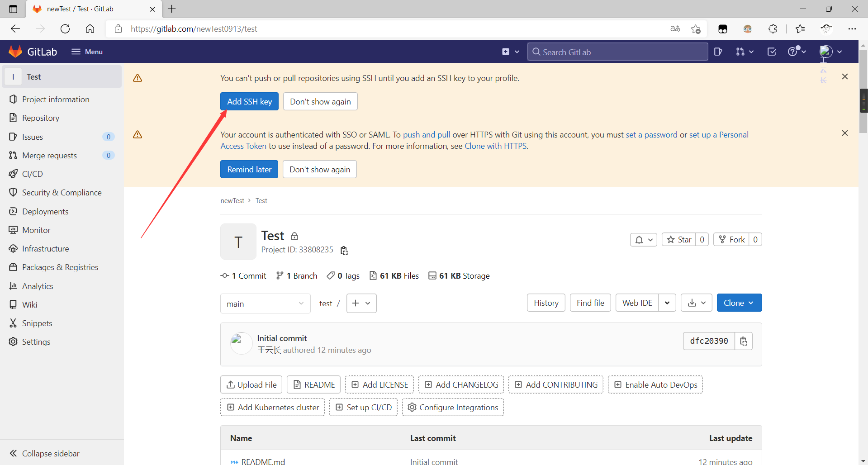Open the Web IDE
This screenshot has width=868, height=465.
tap(637, 303)
